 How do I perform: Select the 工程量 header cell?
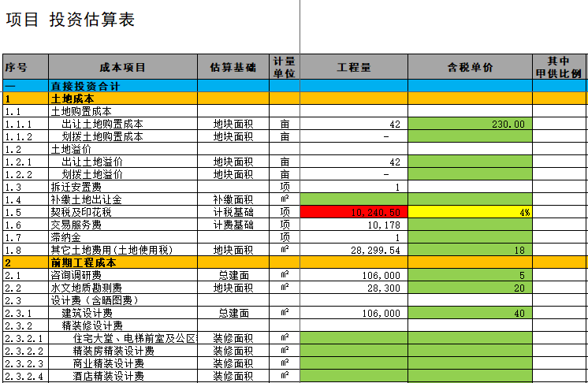tap(353, 67)
